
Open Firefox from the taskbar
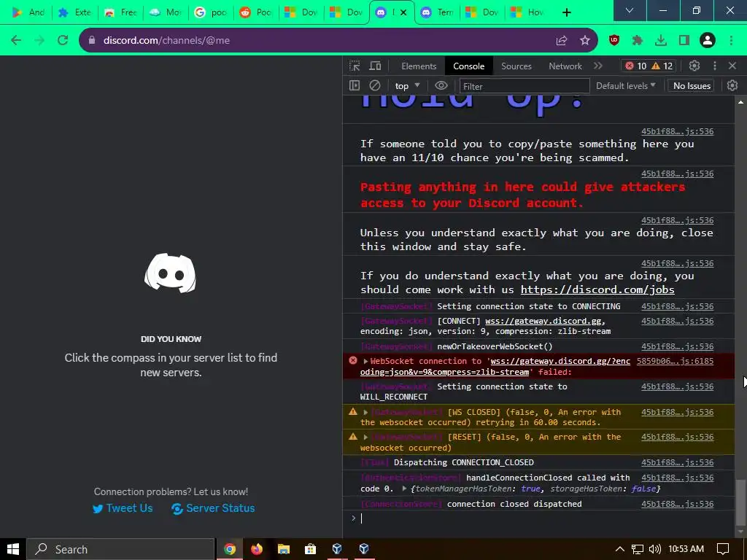(257, 549)
